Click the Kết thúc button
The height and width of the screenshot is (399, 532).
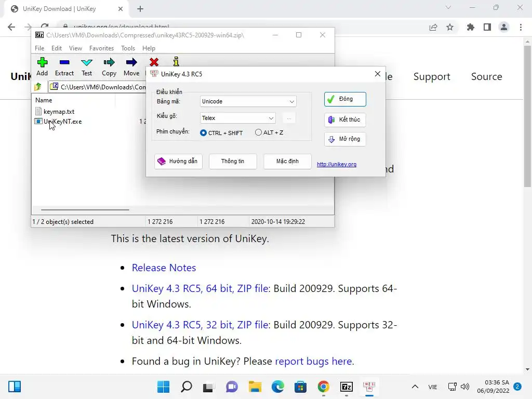pos(345,119)
